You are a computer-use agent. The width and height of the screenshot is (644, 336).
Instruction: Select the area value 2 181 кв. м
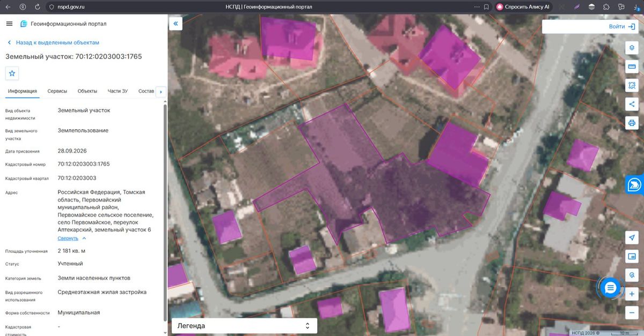click(x=71, y=251)
